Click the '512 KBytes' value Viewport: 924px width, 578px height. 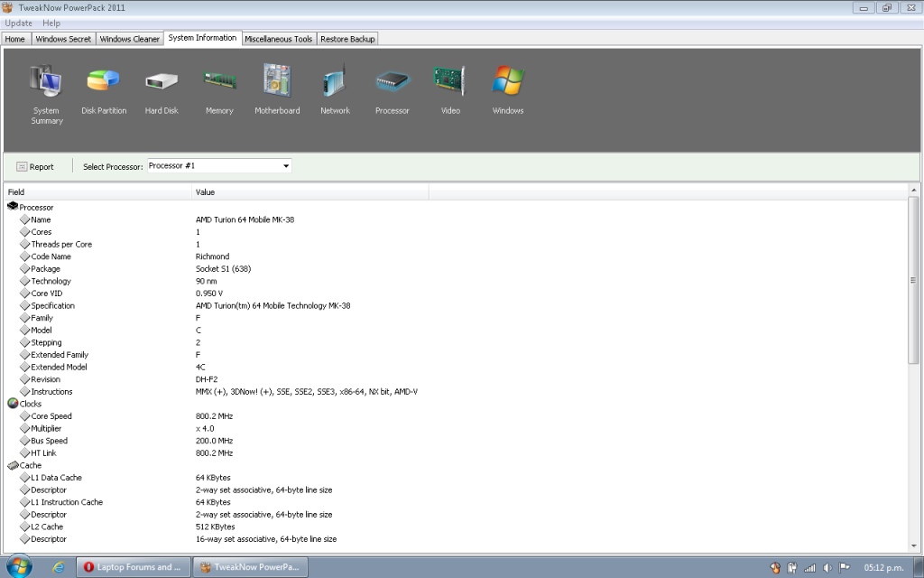[x=215, y=527]
